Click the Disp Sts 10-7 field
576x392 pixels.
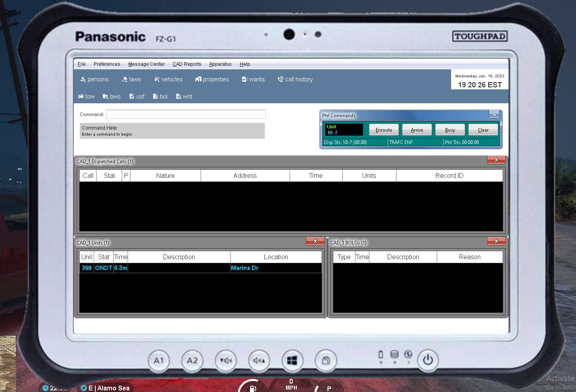(355, 142)
